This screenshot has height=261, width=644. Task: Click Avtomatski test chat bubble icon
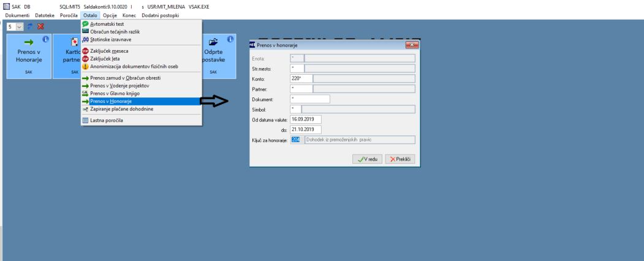tap(85, 25)
